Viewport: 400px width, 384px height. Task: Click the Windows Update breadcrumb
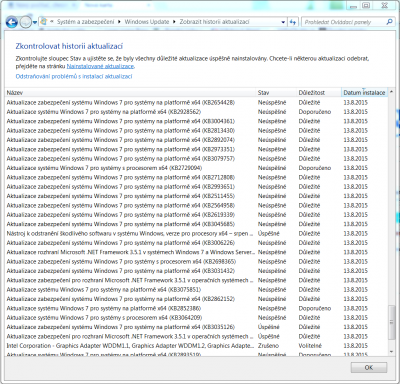pyautogui.click(x=147, y=22)
